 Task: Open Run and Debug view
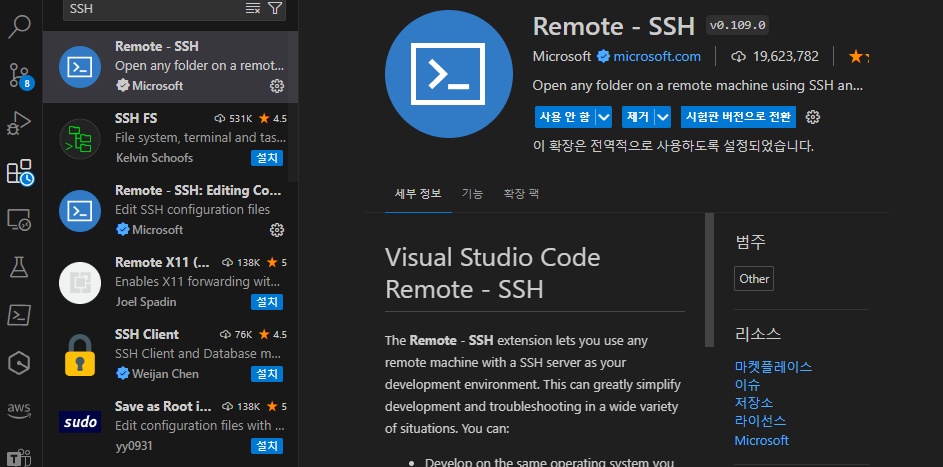coord(19,123)
